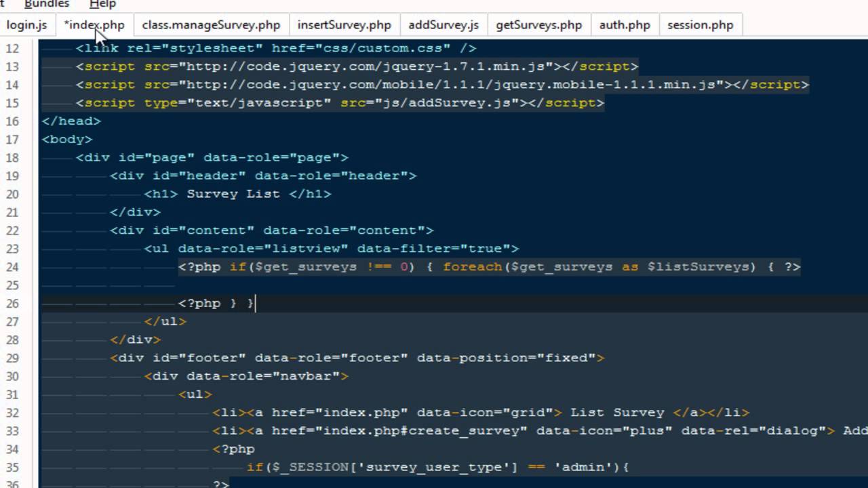Place cursor on empty line 25
Screen dimensions: 868x488
[x=454, y=285]
